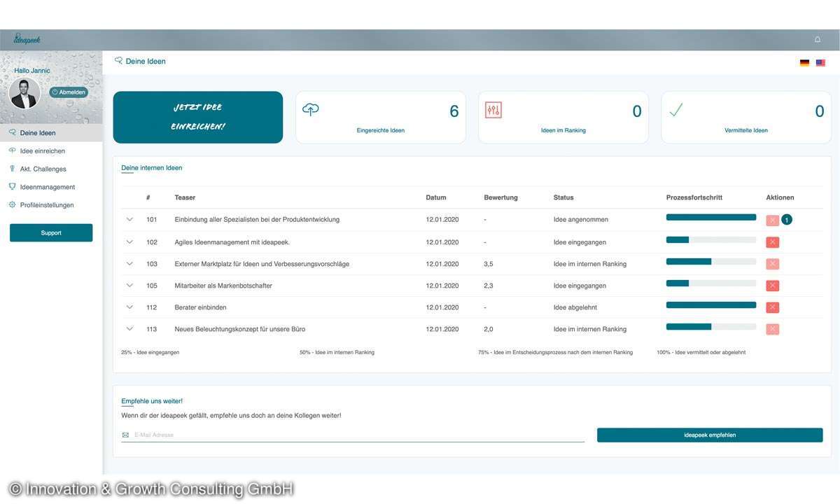Expand row 103 with its chevron

(129, 263)
